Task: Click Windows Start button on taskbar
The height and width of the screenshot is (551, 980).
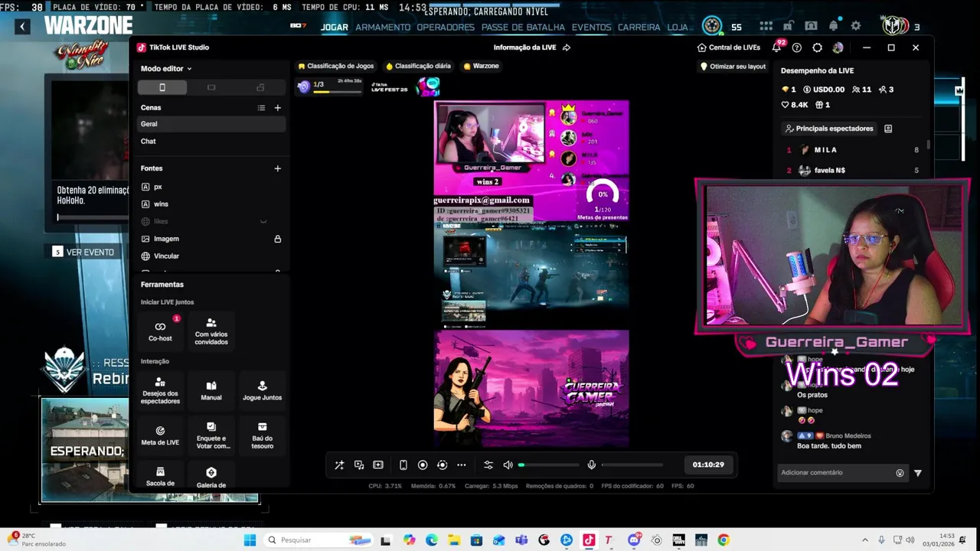Action: pyautogui.click(x=250, y=540)
